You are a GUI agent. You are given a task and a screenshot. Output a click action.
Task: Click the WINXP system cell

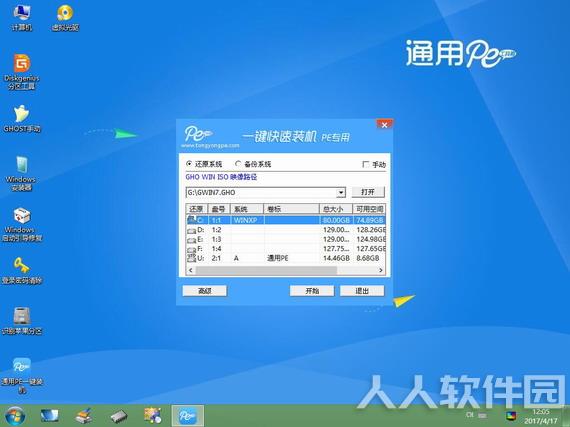pos(246,220)
